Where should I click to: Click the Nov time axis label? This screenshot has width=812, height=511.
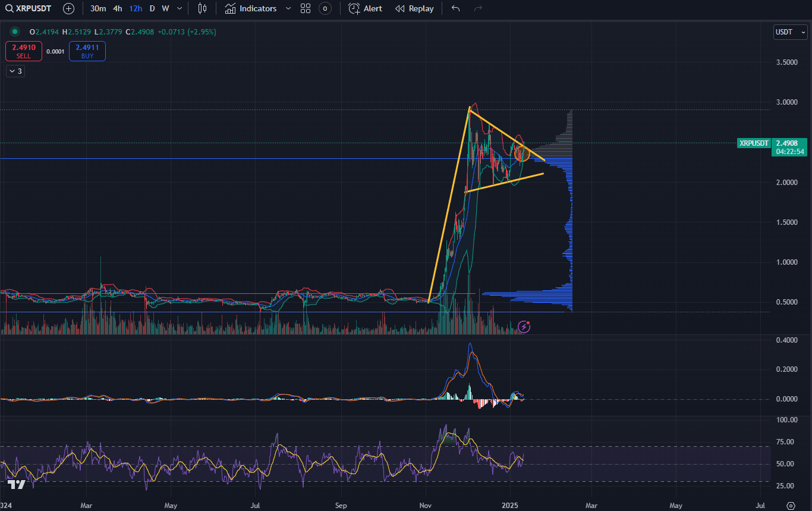tap(426, 506)
